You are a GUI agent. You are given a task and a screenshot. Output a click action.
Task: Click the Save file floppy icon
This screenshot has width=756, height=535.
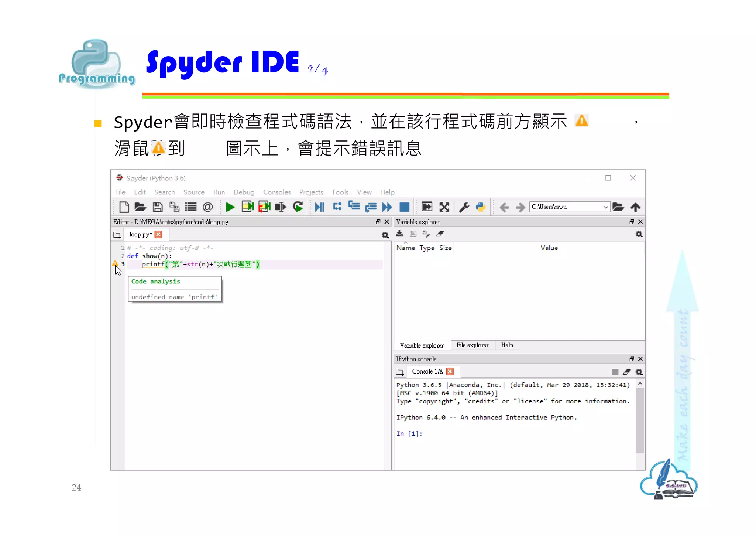tap(158, 207)
